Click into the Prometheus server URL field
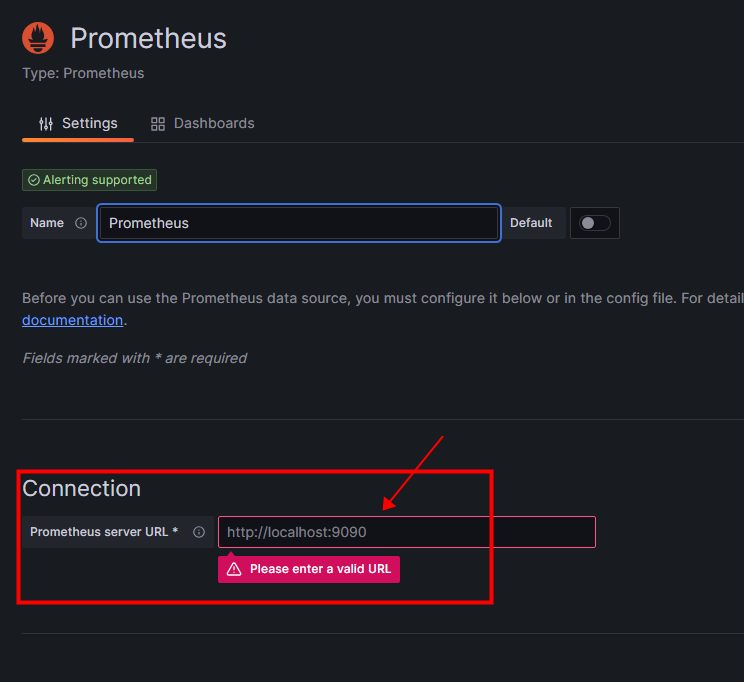Viewport: 744px width, 682px height. click(406, 532)
